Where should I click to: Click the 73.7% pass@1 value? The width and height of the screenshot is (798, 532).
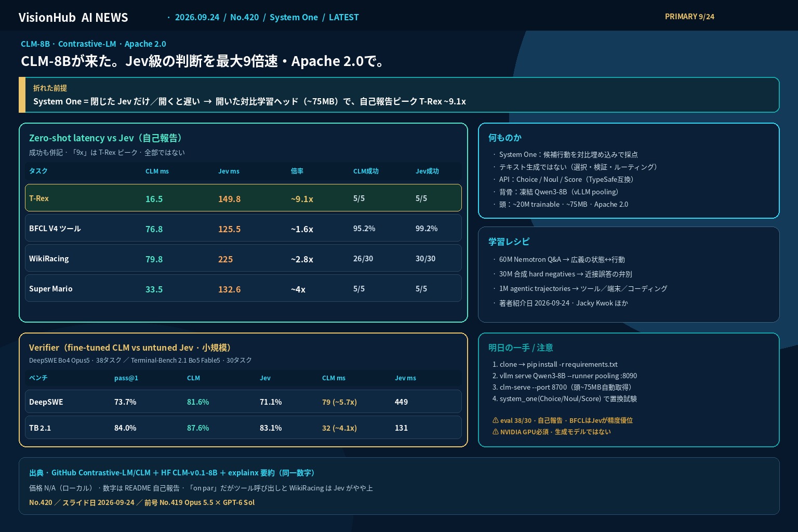[x=125, y=402]
